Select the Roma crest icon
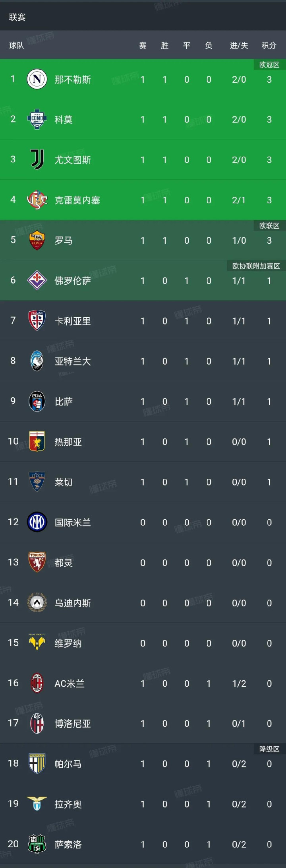The image size is (286, 868). 37,240
